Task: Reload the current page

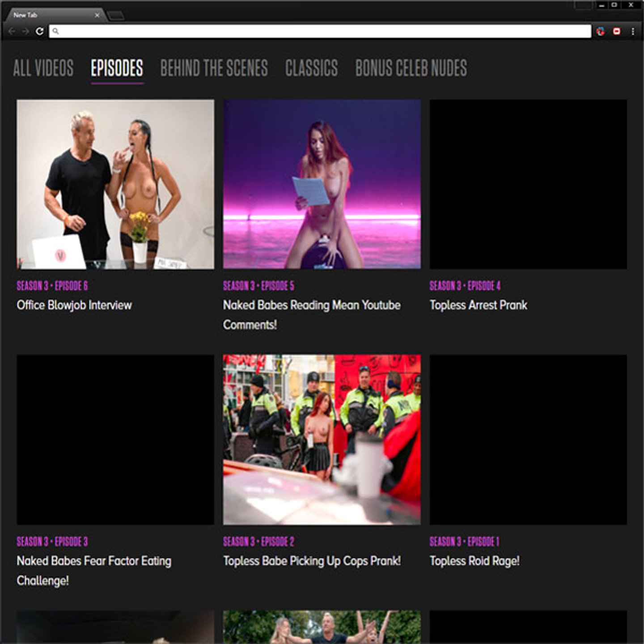Action: (x=39, y=31)
